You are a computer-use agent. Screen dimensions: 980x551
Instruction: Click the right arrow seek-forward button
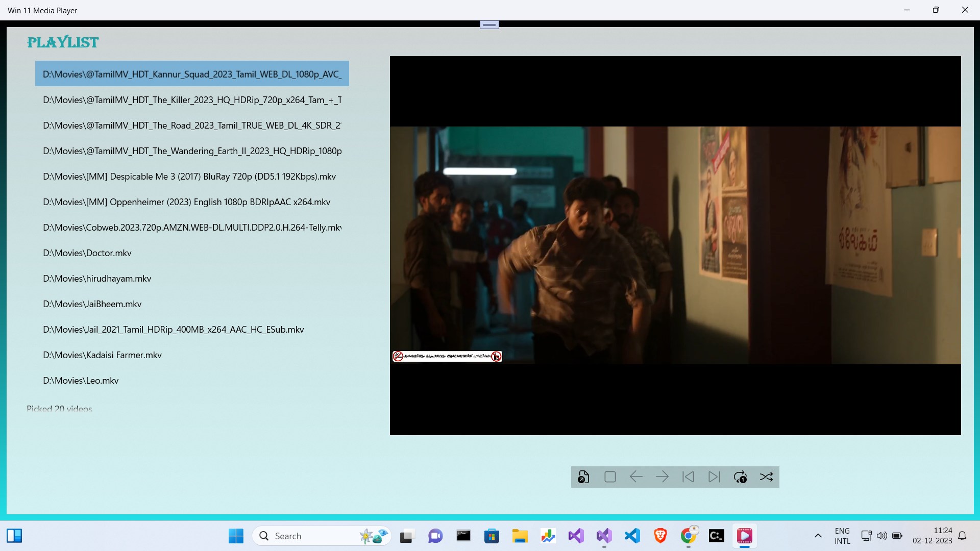pyautogui.click(x=662, y=477)
